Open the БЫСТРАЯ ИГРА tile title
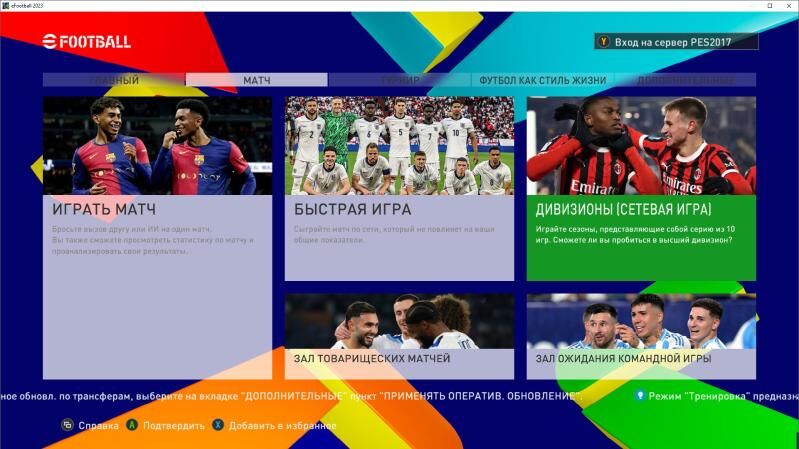The width and height of the screenshot is (799, 449). tap(352, 209)
